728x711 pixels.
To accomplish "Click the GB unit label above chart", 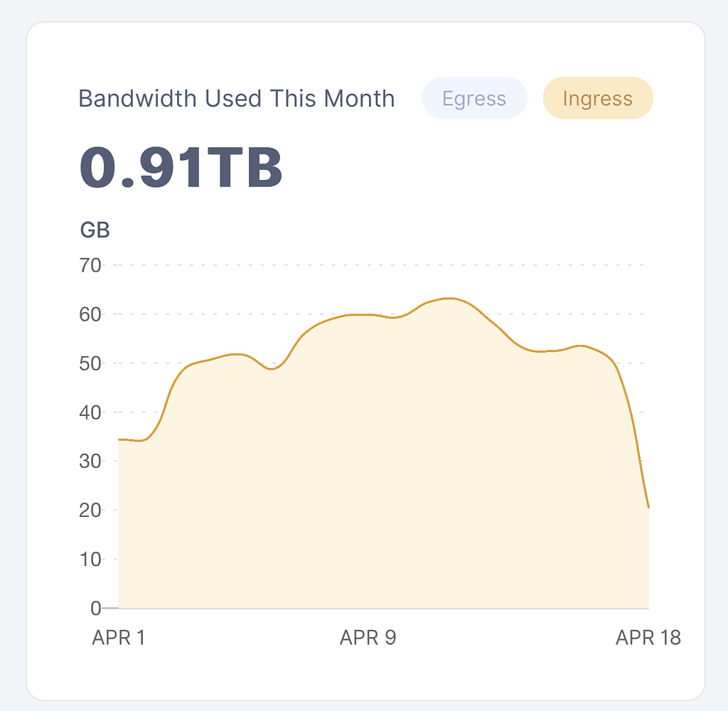I will (95, 231).
